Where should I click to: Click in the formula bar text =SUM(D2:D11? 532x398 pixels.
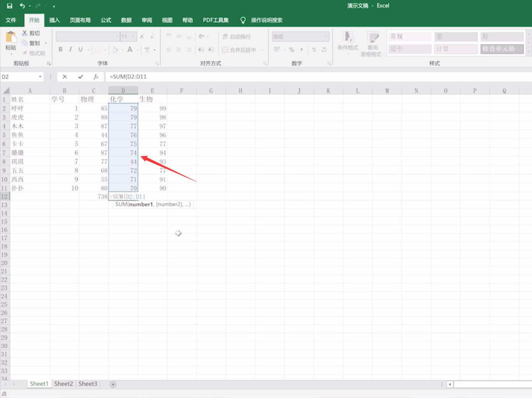pos(128,77)
